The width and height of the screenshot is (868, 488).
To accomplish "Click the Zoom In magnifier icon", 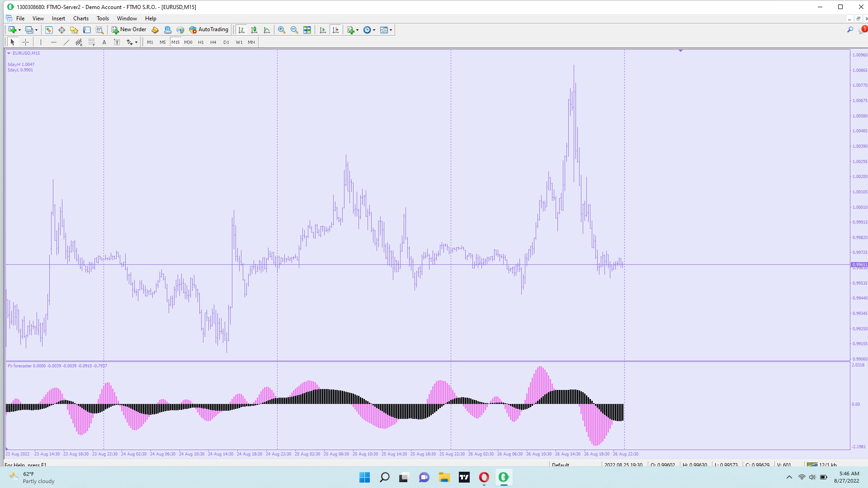I will click(x=282, y=30).
